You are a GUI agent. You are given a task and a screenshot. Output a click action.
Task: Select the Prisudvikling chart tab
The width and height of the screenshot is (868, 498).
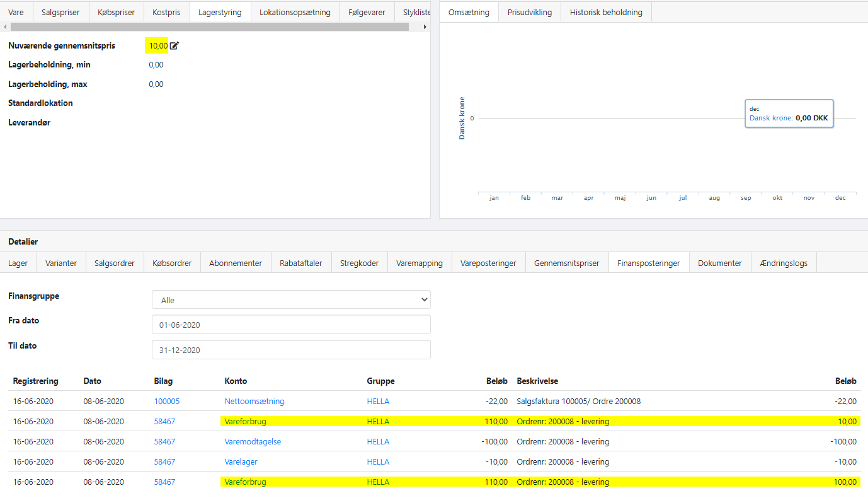pos(529,12)
